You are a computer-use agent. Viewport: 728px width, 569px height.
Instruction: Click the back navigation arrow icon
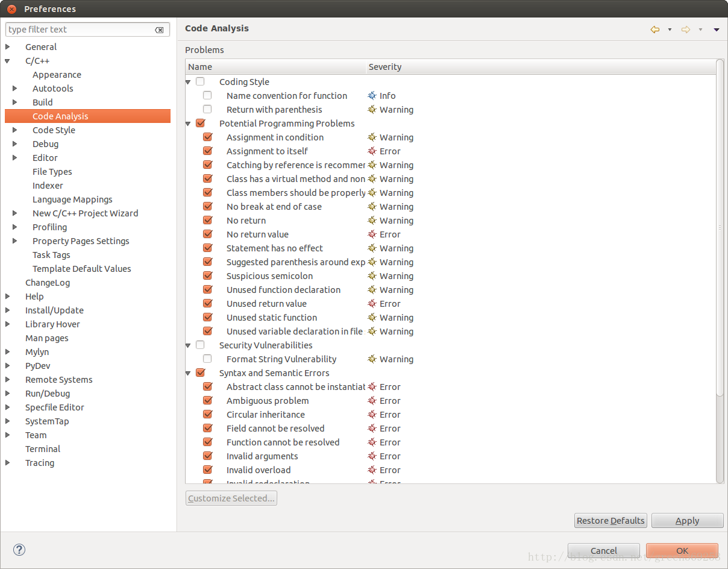tap(655, 30)
